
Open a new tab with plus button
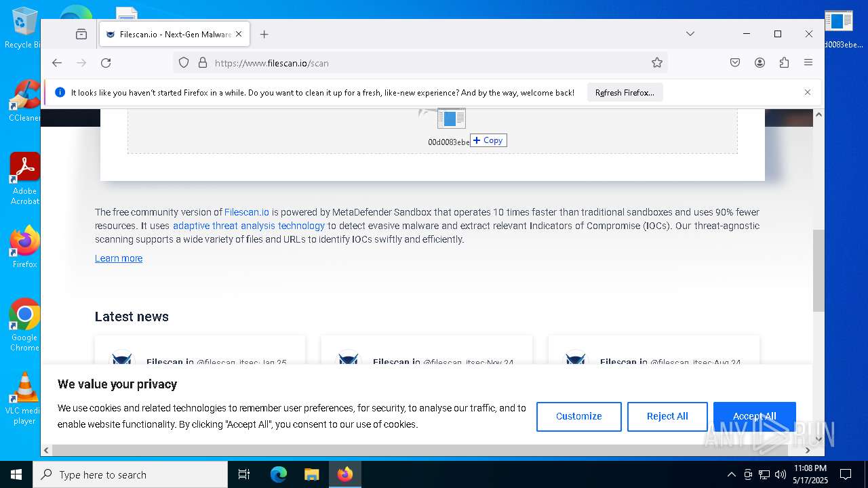264,34
